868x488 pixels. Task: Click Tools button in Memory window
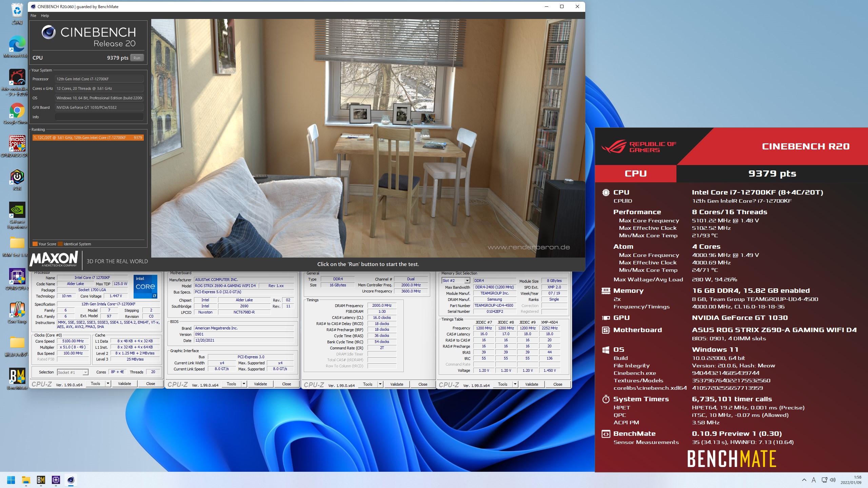click(368, 384)
